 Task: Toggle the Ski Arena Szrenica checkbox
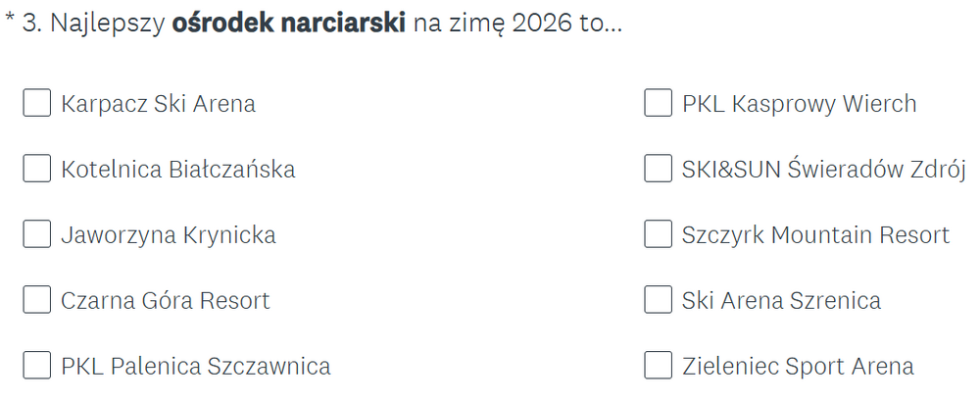659,300
